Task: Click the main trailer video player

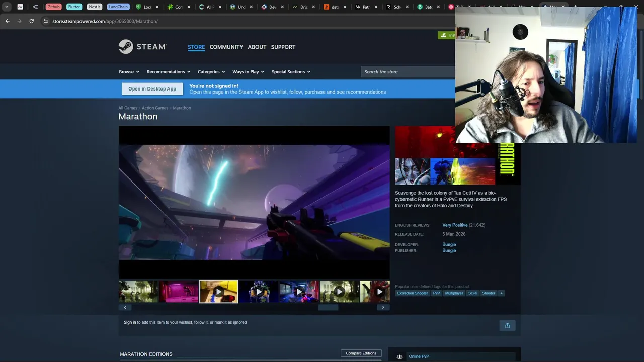Action: (254, 202)
